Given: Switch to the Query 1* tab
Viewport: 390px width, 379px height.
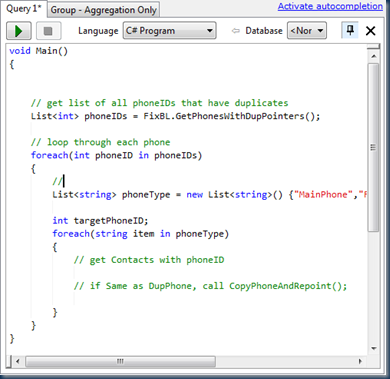Looking at the screenshot, I should (x=23, y=9).
